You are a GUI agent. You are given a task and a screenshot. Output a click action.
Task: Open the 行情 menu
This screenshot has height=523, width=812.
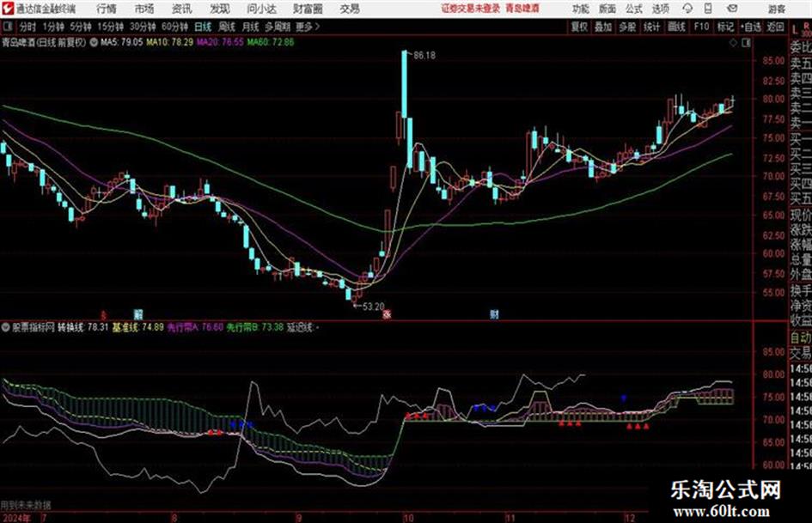tap(107, 9)
